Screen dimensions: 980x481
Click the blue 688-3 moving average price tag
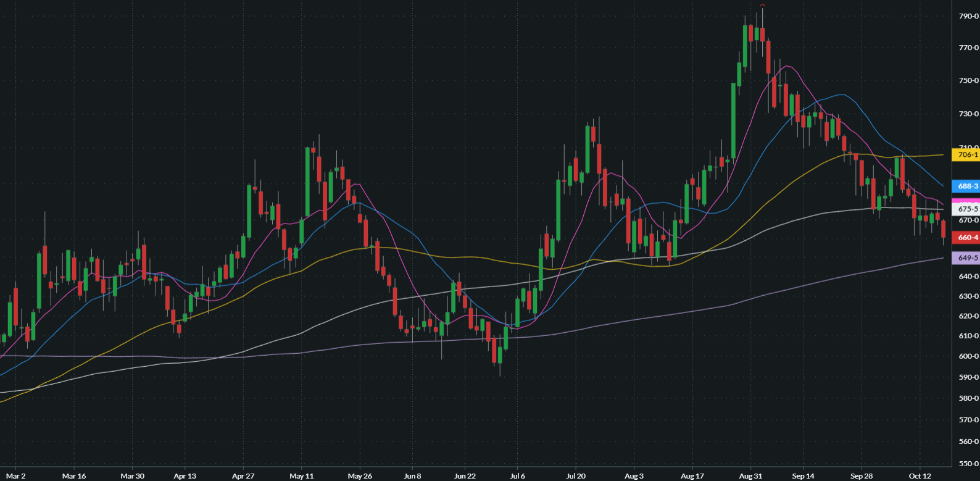[966, 186]
